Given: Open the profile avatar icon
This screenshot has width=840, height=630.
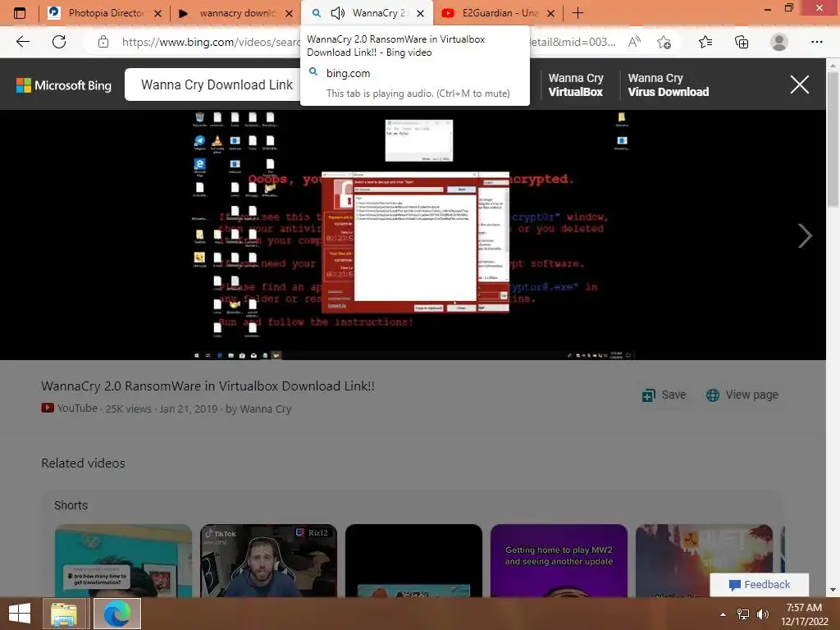Looking at the screenshot, I should tap(779, 42).
